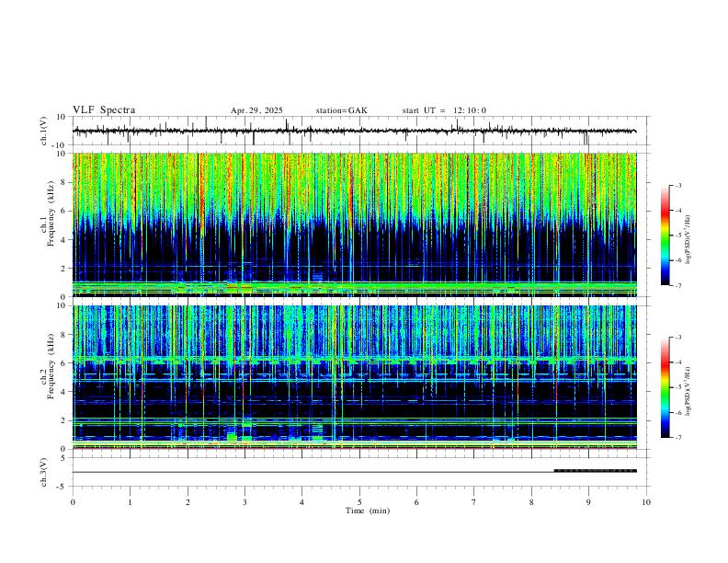Click the ch.1 colorbar "log(PSD)" label

tap(688, 239)
